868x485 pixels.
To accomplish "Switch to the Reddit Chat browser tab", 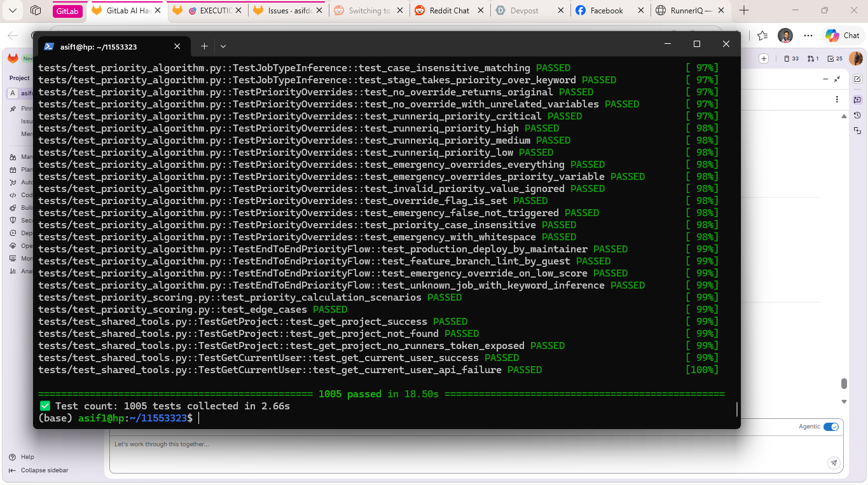I will point(449,11).
